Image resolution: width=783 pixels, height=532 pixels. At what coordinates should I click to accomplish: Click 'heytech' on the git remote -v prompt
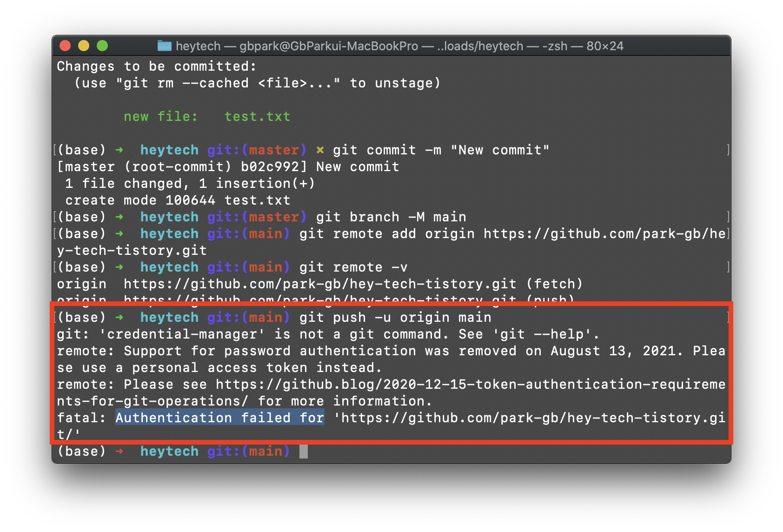tap(169, 267)
